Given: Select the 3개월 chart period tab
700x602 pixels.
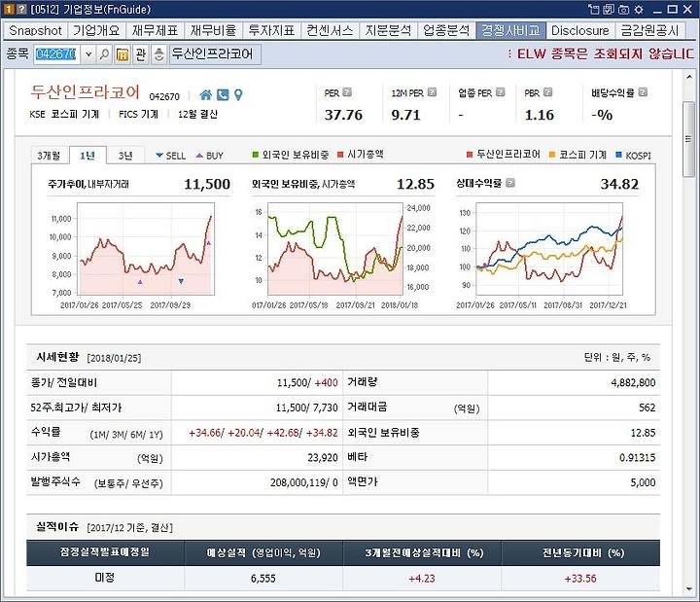Looking at the screenshot, I should (50, 156).
